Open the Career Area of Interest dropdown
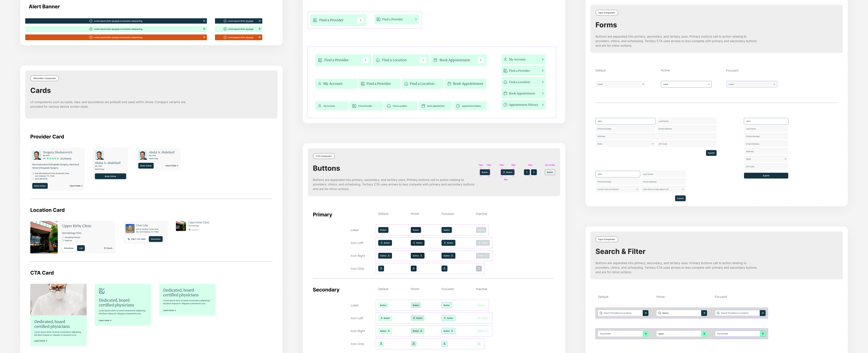 click(618, 189)
